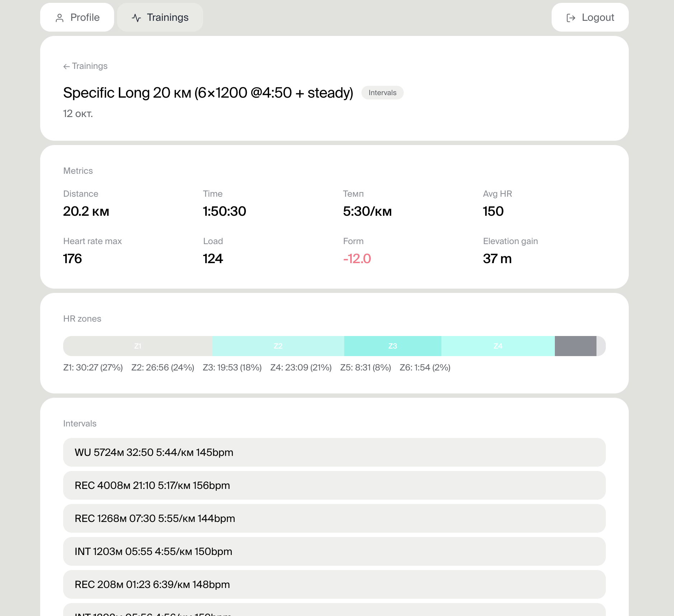This screenshot has height=616, width=674.
Task: Select the Z2 segment of HR zones bar
Action: point(278,346)
